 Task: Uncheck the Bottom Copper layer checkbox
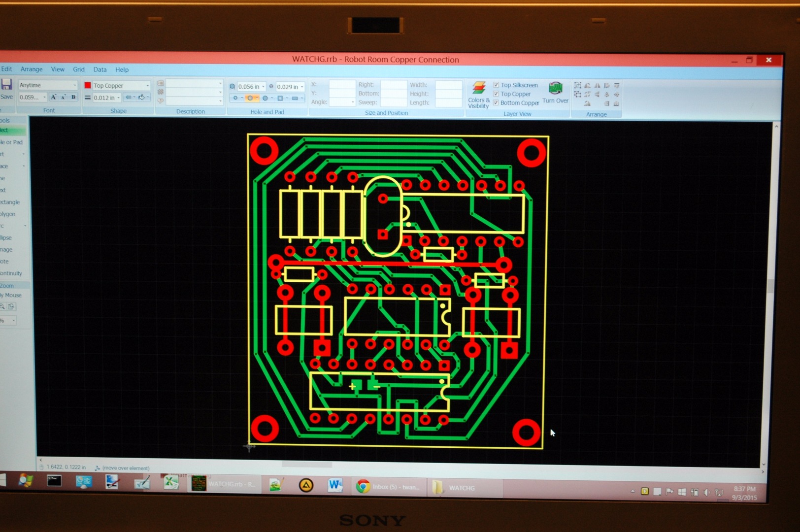(496, 103)
